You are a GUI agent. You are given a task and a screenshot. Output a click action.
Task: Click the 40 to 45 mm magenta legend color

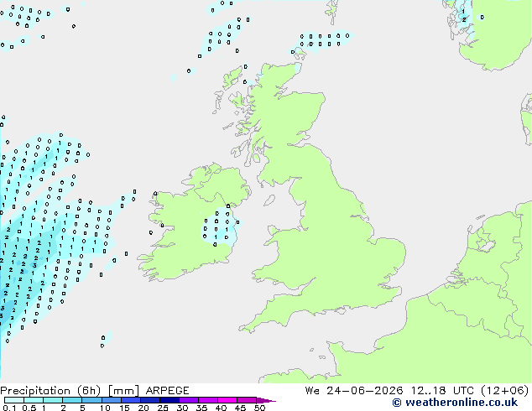pyautogui.click(x=227, y=400)
